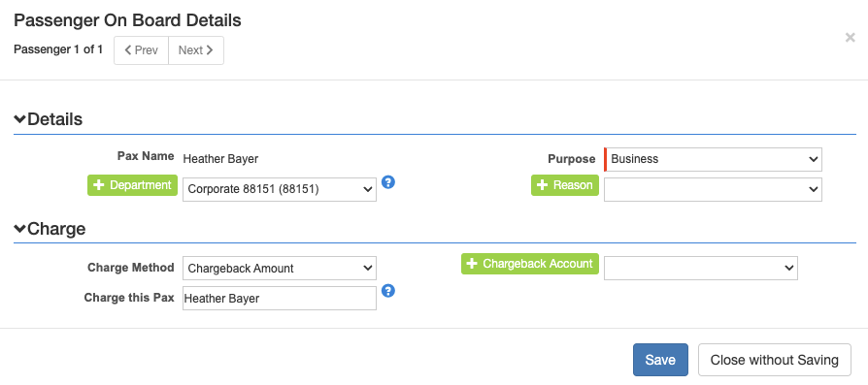
Task: Add a new Department with the green button
Action: pos(132,185)
